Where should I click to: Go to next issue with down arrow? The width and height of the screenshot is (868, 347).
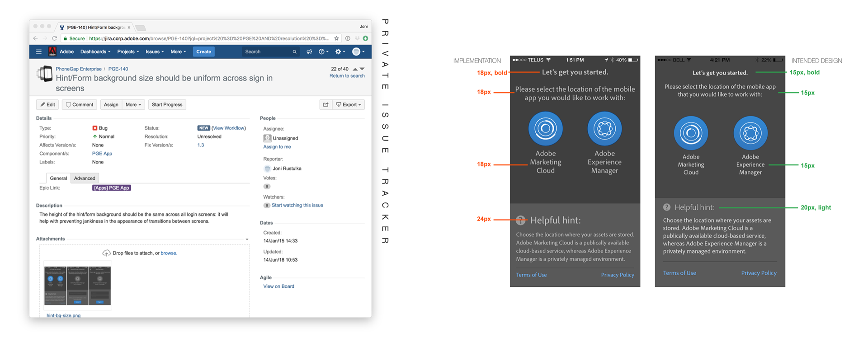coord(362,69)
